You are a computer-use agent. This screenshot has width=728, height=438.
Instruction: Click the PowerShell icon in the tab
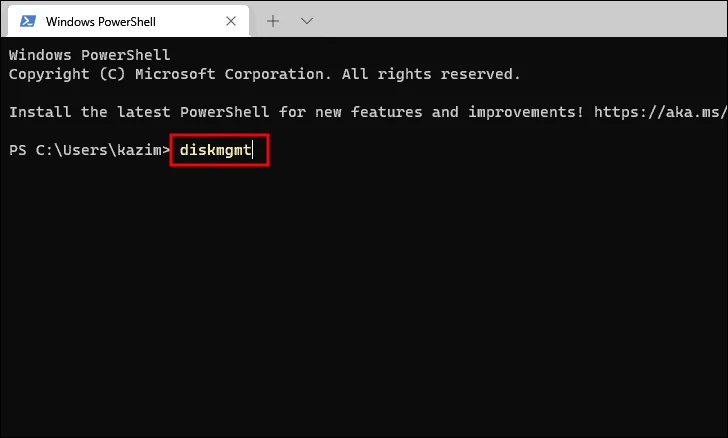28,21
